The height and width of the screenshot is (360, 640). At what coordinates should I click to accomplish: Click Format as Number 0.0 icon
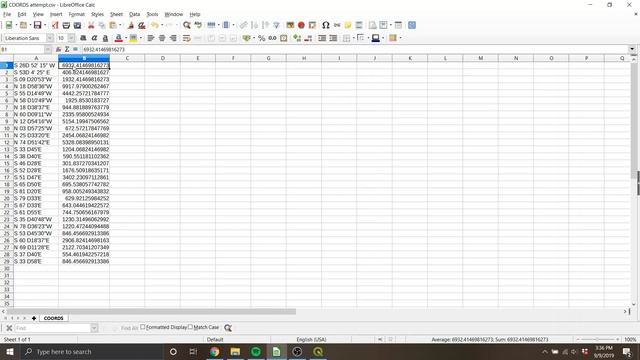pyautogui.click(x=272, y=38)
